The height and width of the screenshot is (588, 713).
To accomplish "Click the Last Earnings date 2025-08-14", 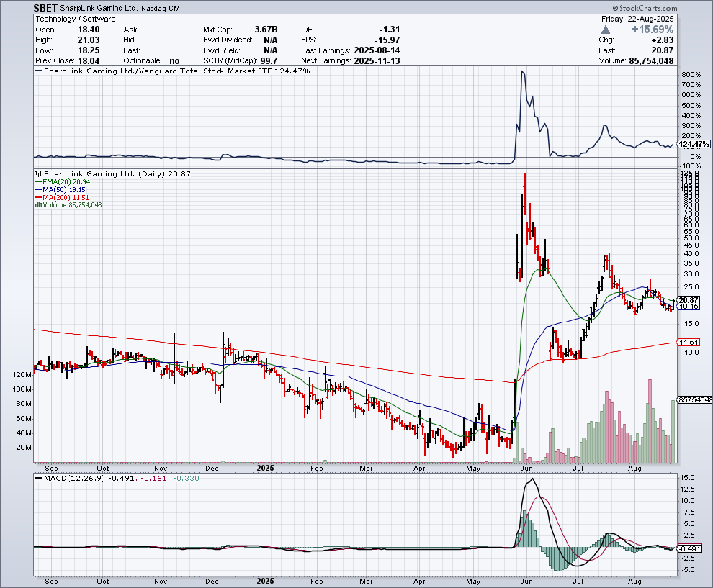I will point(377,50).
